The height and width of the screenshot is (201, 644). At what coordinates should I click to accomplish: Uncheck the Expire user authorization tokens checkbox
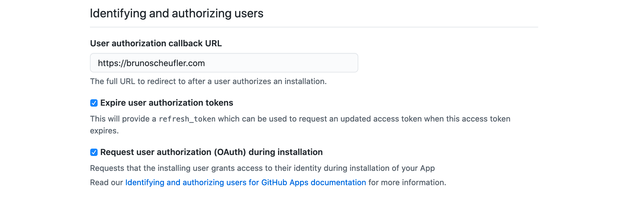[x=94, y=103]
